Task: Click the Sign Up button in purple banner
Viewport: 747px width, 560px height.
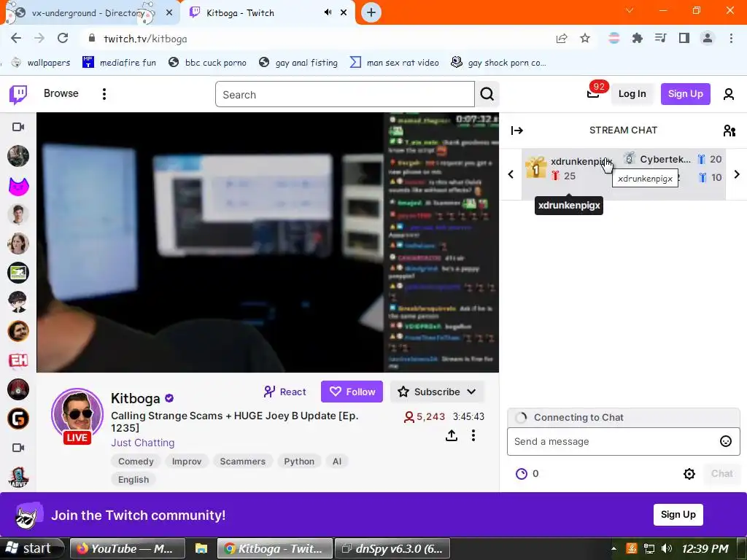Action: [x=678, y=515]
